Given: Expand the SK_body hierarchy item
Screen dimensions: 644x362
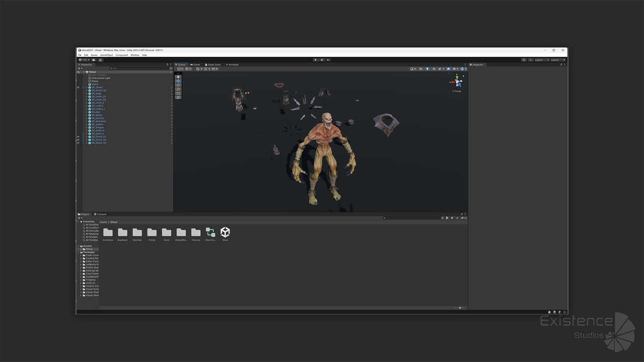Looking at the screenshot, I should tap(86, 94).
